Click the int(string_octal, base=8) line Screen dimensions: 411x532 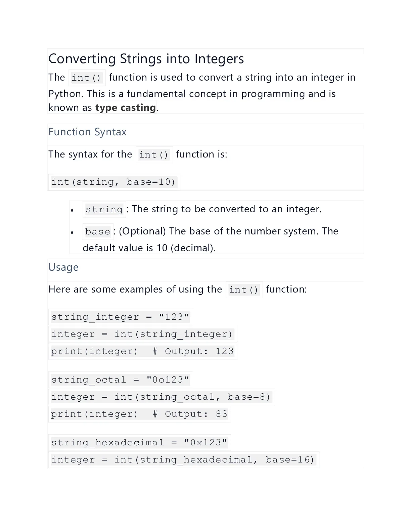pos(162,397)
